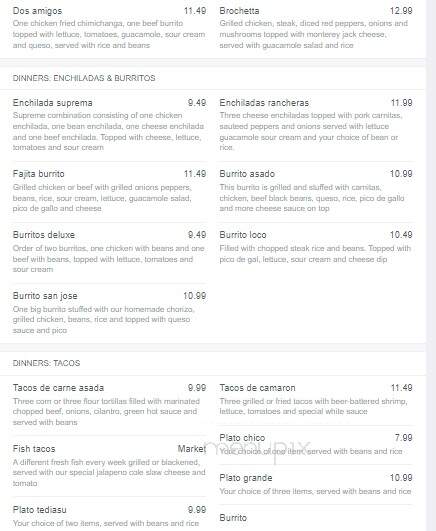Screen dimensions: 436x531
Task: Choose the Enchiladas rancheras entry
Action: point(264,103)
